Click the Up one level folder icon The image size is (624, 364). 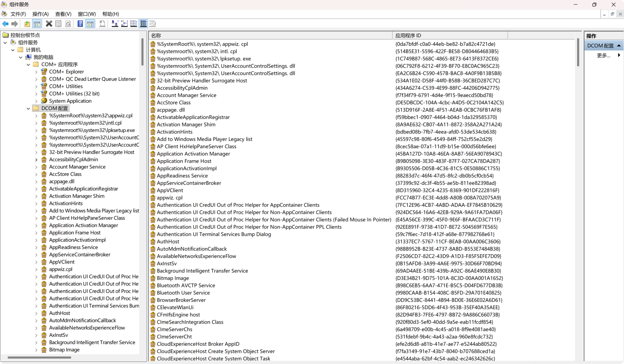[x=27, y=24]
